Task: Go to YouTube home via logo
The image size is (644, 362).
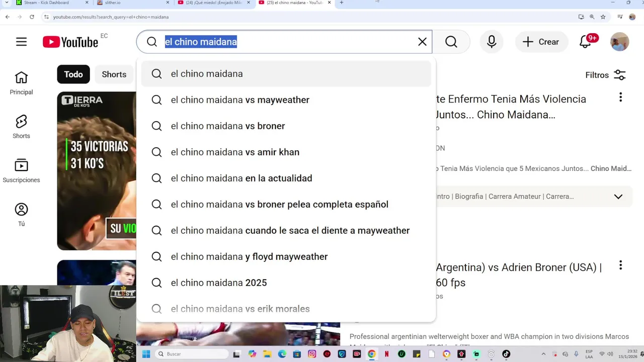Action: click(x=70, y=42)
